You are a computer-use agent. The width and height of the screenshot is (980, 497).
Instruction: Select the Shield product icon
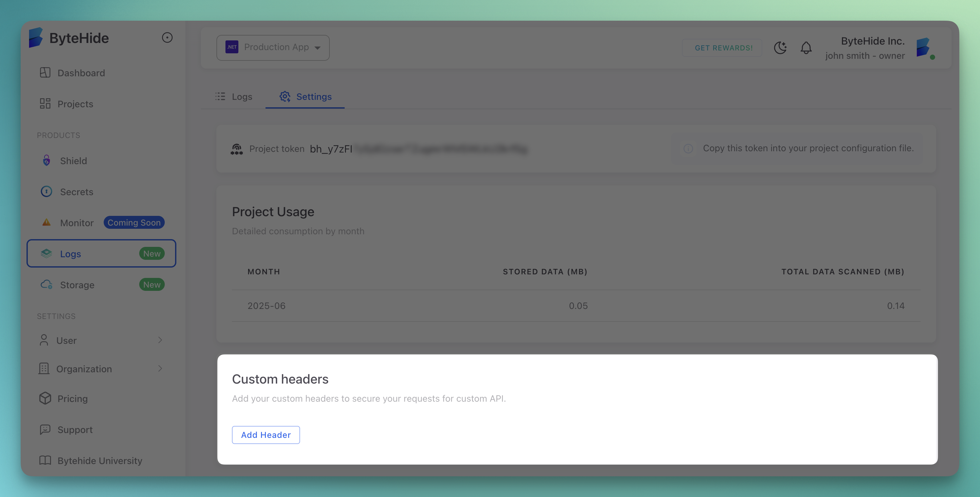(x=47, y=161)
